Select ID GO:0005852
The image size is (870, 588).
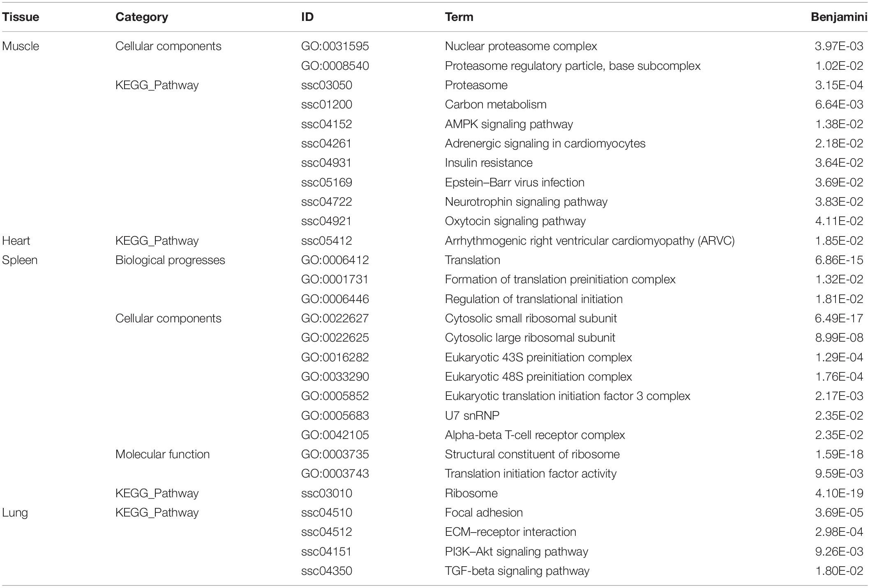pos(335,396)
